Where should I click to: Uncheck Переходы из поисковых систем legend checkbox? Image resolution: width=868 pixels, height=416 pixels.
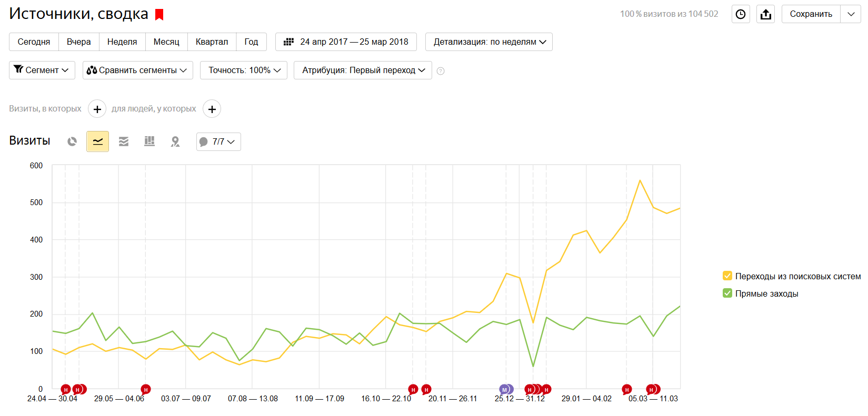tap(727, 276)
